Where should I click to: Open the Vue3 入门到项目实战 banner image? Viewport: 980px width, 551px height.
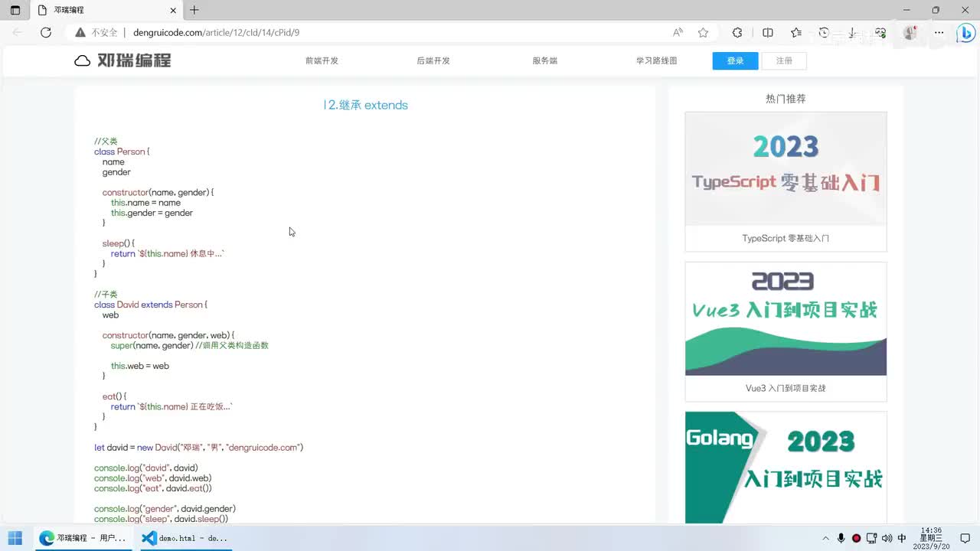[x=786, y=319]
